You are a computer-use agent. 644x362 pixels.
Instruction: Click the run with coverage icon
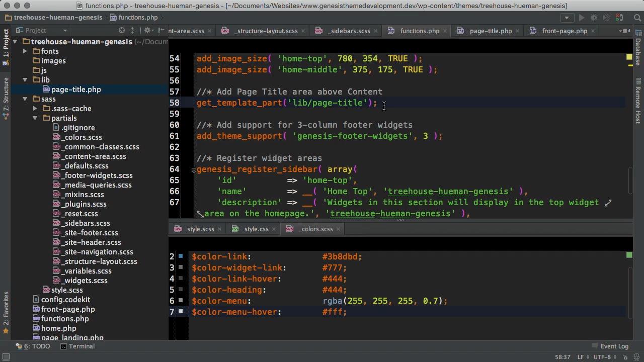[607, 18]
